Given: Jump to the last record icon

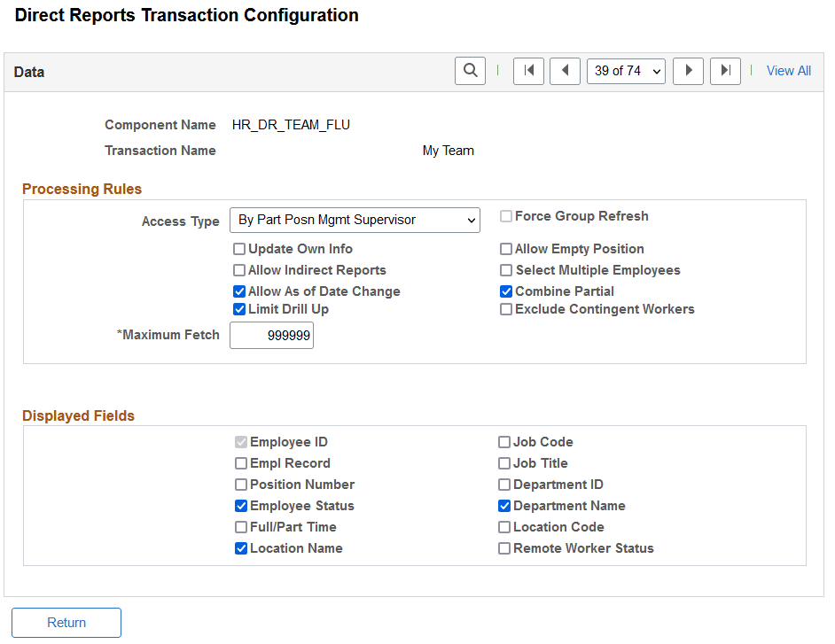Looking at the screenshot, I should pyautogui.click(x=724, y=70).
